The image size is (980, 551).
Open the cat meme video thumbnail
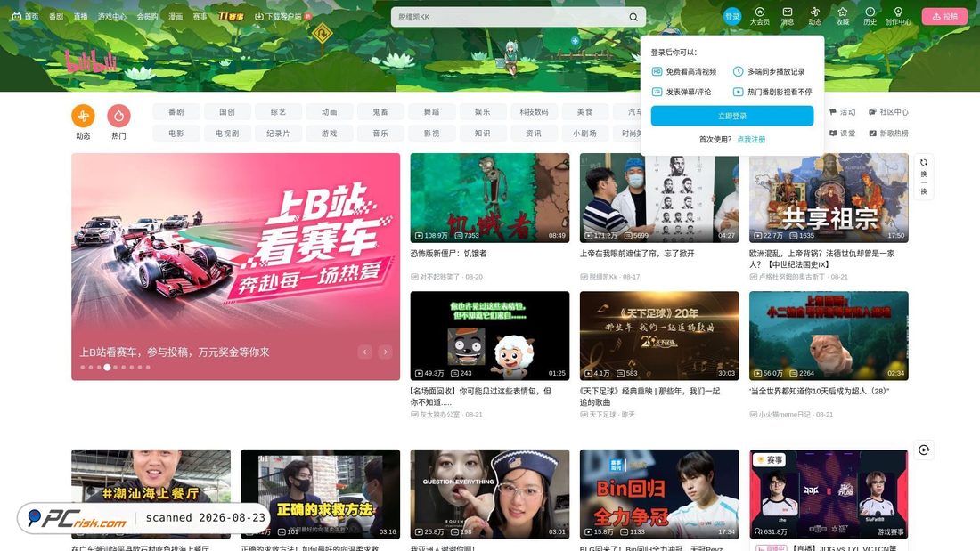[829, 336]
